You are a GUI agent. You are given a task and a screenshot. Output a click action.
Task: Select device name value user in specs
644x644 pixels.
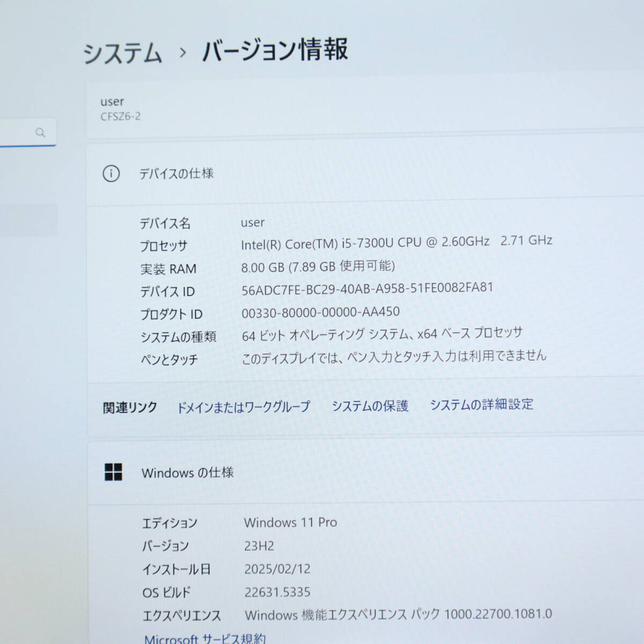(x=253, y=222)
